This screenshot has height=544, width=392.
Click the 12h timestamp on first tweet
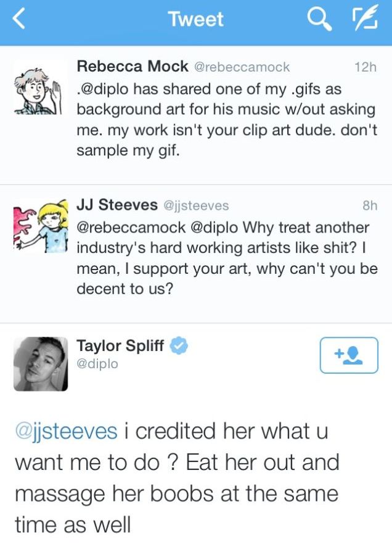coord(365,67)
